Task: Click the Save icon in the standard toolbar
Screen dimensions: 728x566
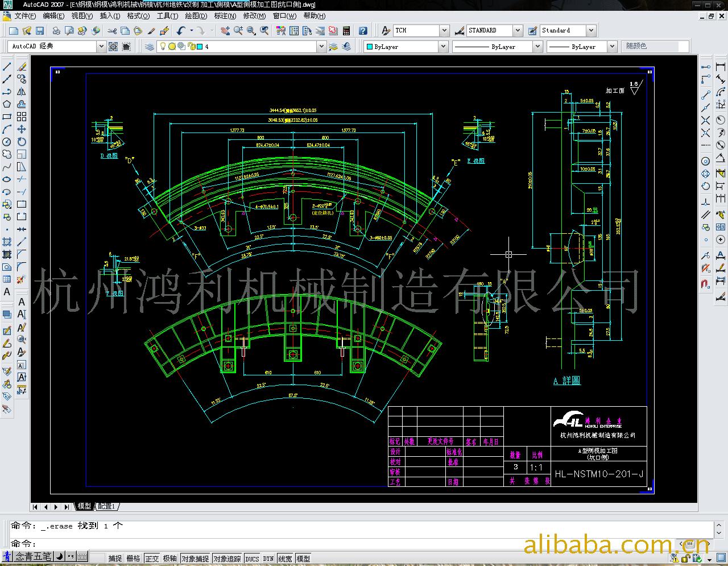Action: click(x=40, y=31)
